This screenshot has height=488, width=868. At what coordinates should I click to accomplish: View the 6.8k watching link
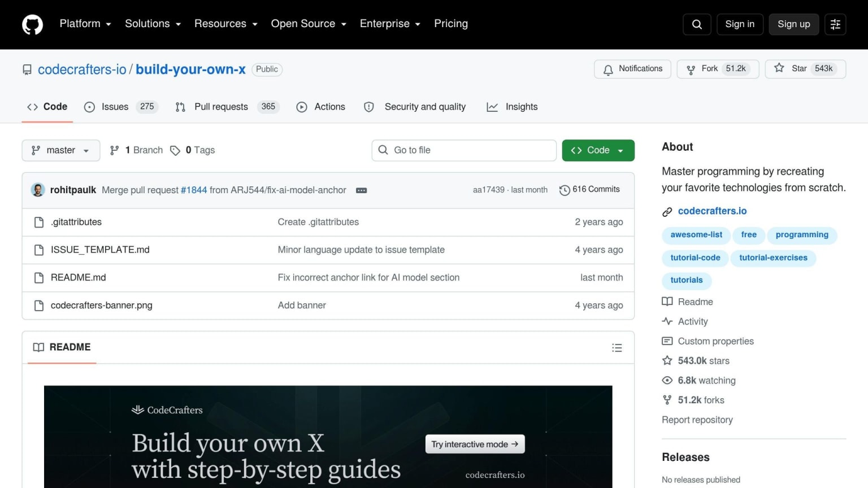699,381
